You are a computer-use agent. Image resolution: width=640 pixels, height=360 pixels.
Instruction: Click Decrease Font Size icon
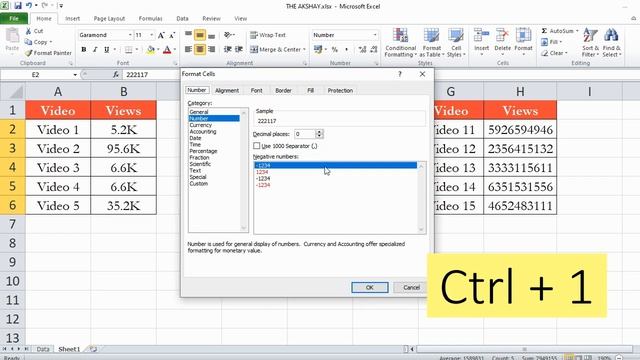point(172,36)
